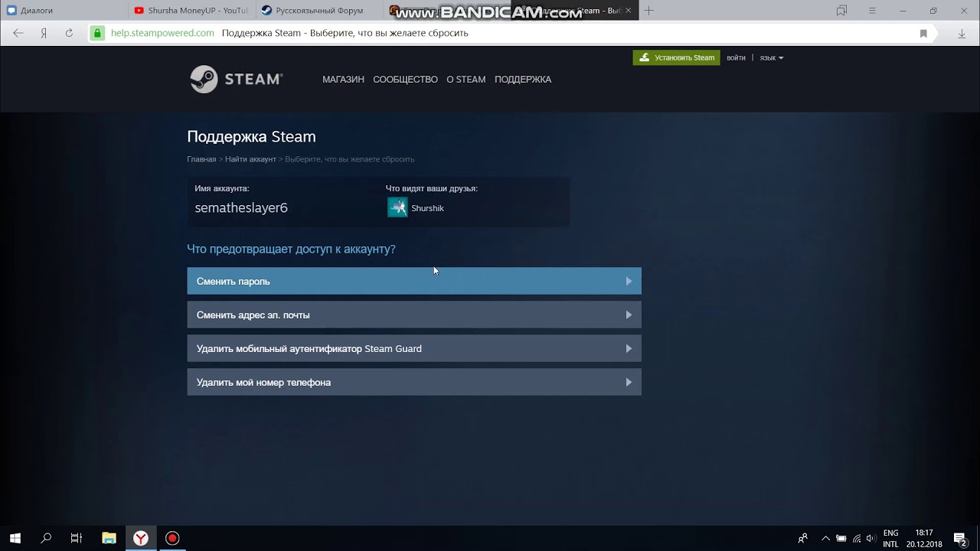Expand the язык language dropdown
980x551 pixels.
click(771, 57)
